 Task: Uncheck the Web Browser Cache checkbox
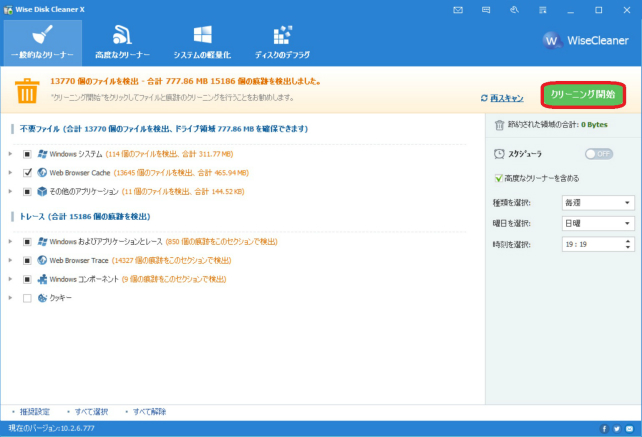pyautogui.click(x=28, y=171)
